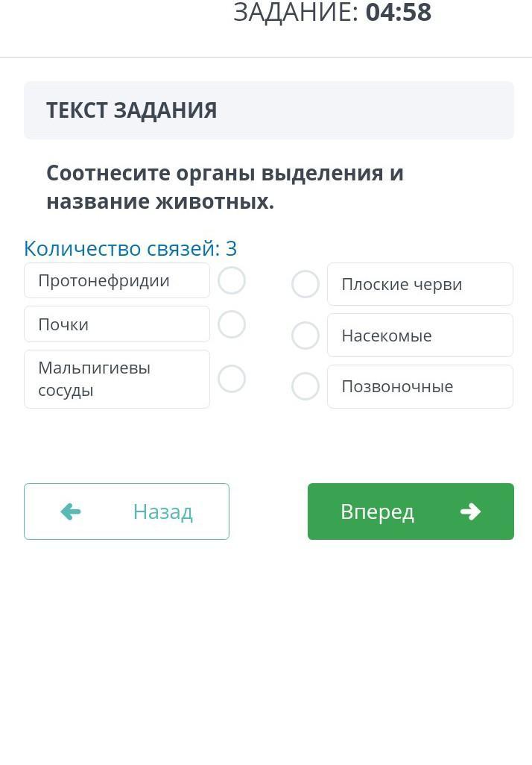Click the Позвоночные option box

pos(419,386)
